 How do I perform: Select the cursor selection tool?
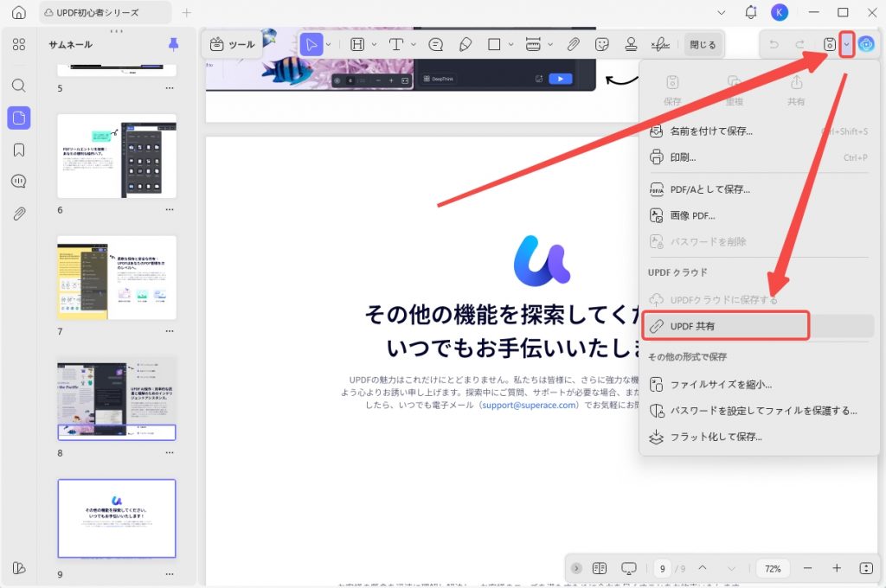point(311,45)
